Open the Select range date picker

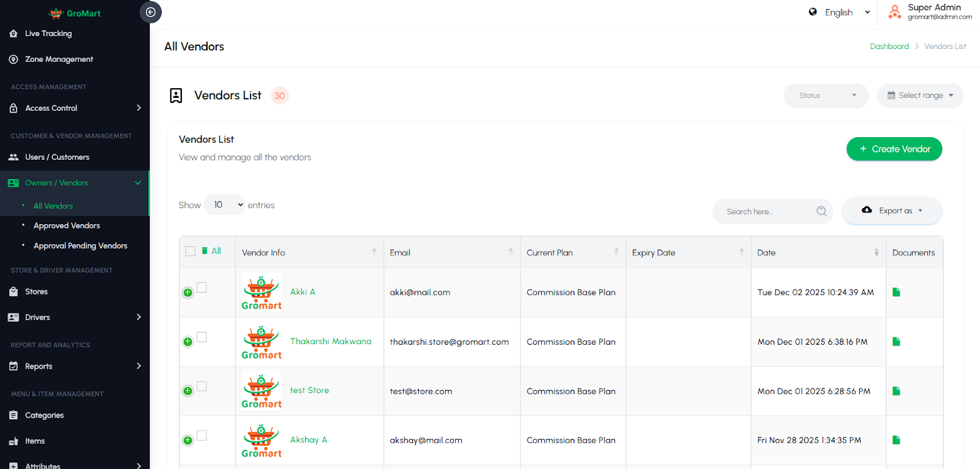pos(920,96)
